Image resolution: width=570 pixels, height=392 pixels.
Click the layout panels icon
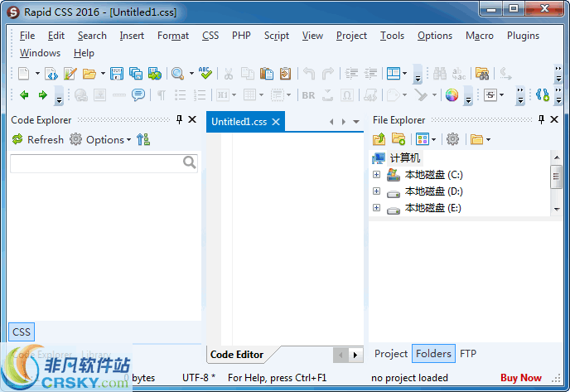pyautogui.click(x=394, y=74)
